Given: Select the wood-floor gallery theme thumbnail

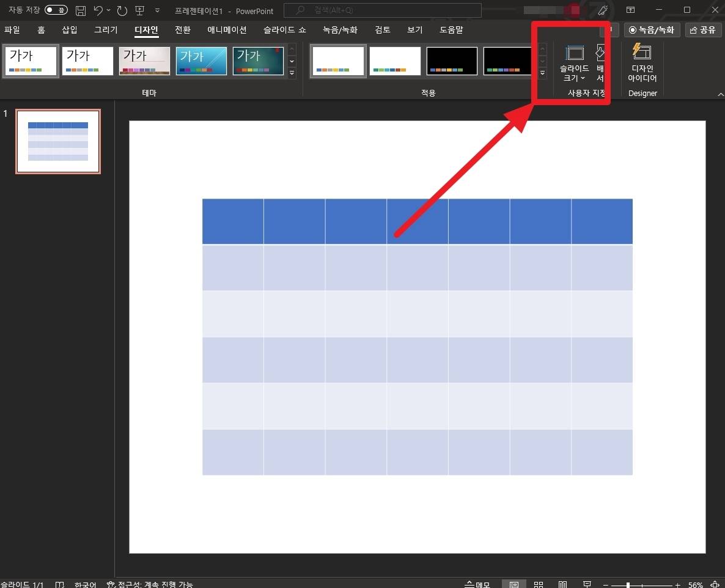Looking at the screenshot, I should (144, 61).
